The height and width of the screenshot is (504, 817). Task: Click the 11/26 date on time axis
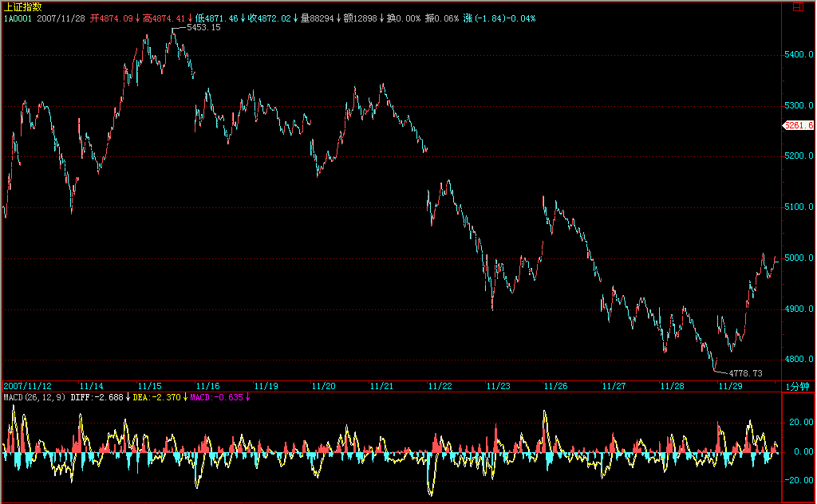coord(555,386)
